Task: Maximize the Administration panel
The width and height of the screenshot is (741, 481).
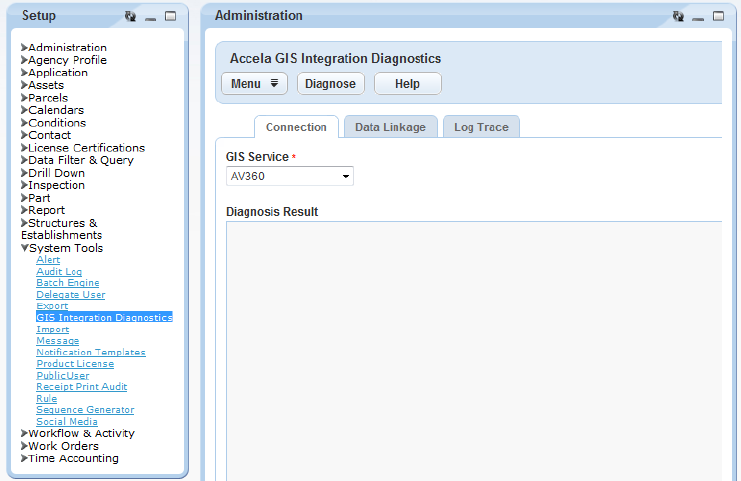Action: coord(718,16)
